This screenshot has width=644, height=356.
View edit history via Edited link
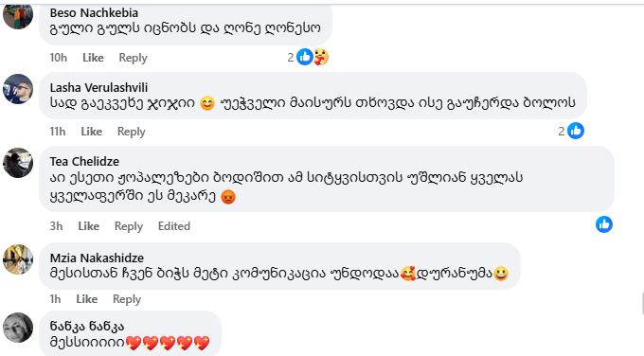tap(174, 226)
